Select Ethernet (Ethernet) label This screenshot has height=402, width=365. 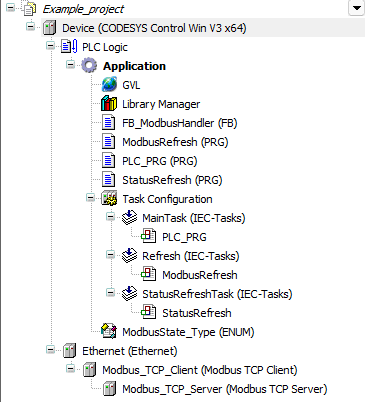click(x=130, y=351)
